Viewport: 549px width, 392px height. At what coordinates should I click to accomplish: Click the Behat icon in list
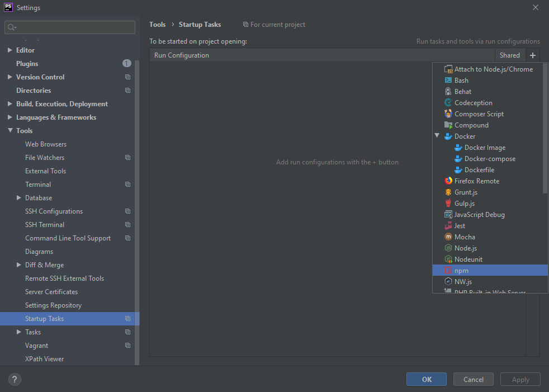pos(448,92)
